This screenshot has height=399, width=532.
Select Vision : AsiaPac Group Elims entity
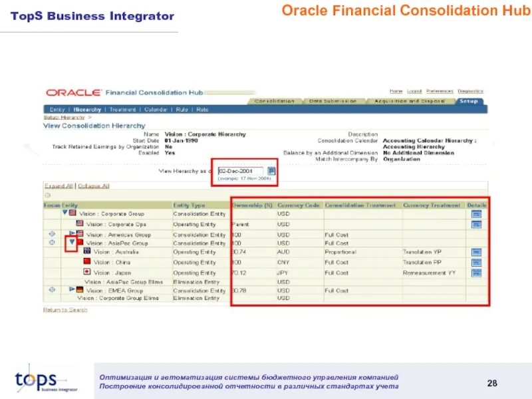124,282
